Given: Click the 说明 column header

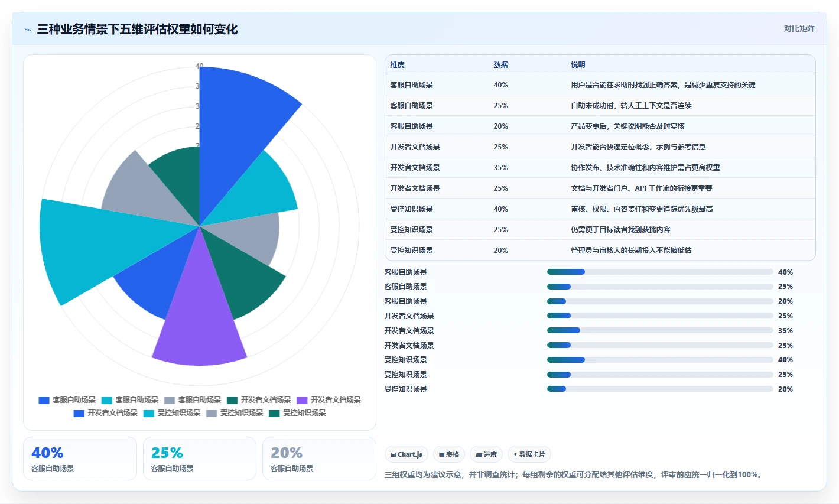Looking at the screenshot, I should tap(578, 65).
